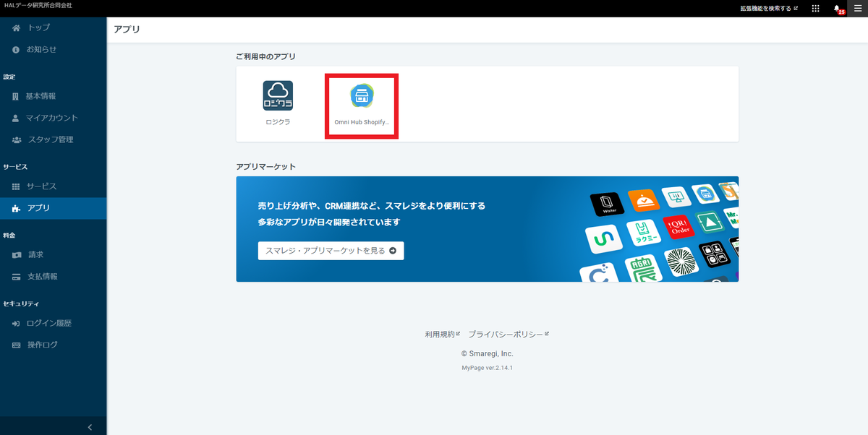Screen dimensions: 868x435
Task: Click the person icon beside マイアカウント
Action: 16,118
